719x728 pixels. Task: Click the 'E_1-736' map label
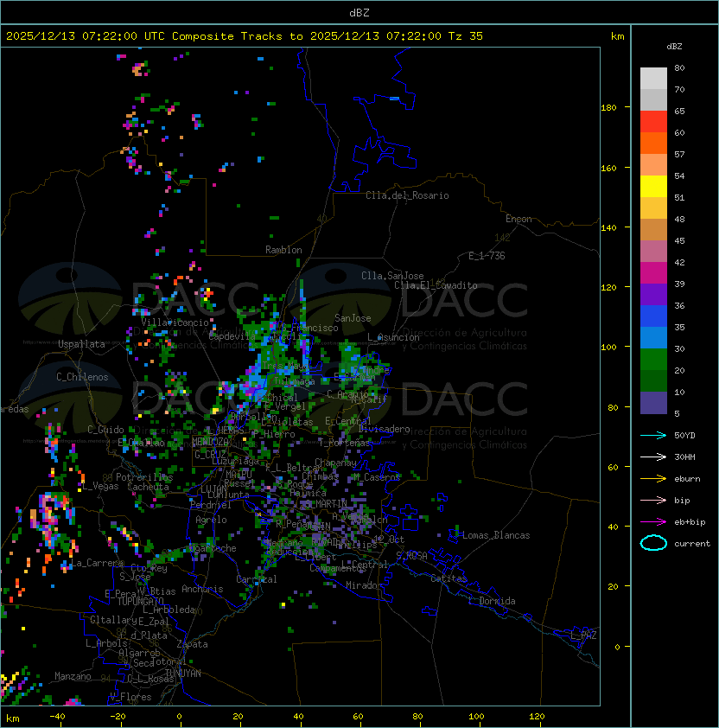click(487, 256)
